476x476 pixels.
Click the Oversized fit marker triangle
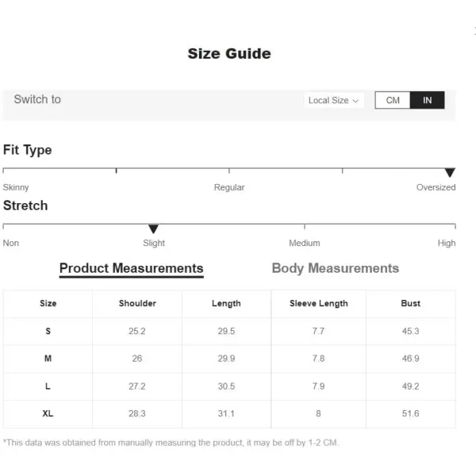(x=450, y=173)
